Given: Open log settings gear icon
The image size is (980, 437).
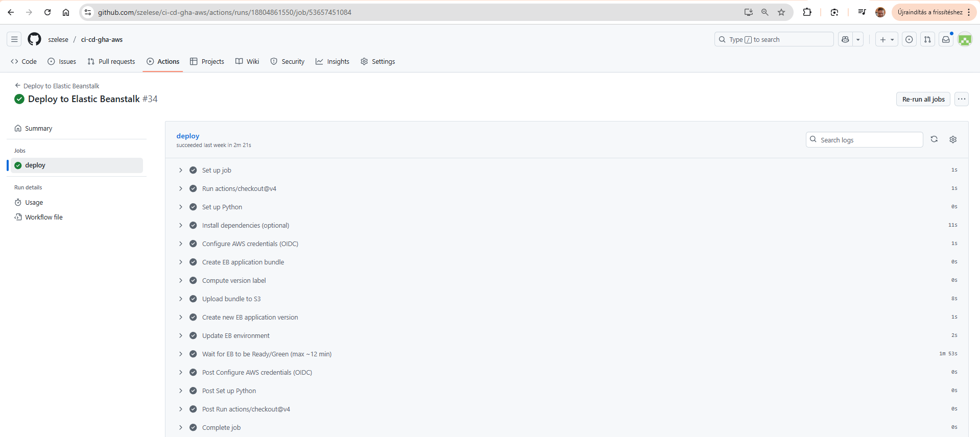Looking at the screenshot, I should coord(953,139).
